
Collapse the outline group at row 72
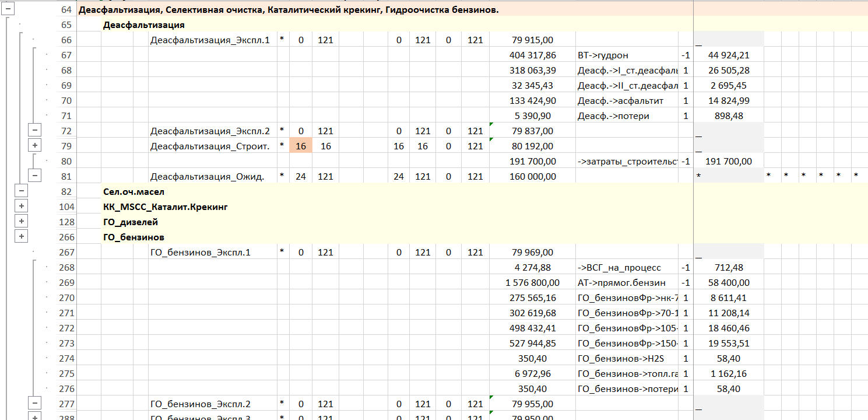click(34, 131)
